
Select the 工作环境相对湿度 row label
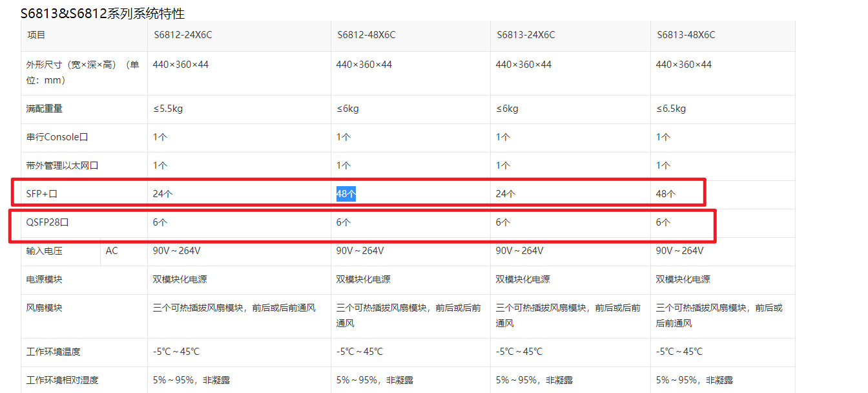(63, 380)
